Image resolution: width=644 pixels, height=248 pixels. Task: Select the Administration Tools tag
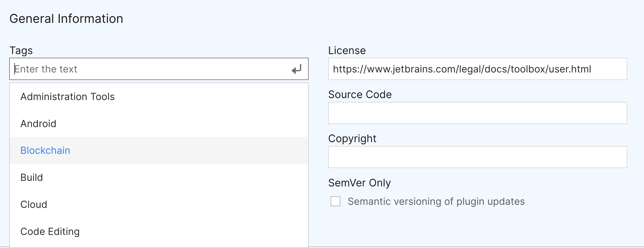pos(159,97)
